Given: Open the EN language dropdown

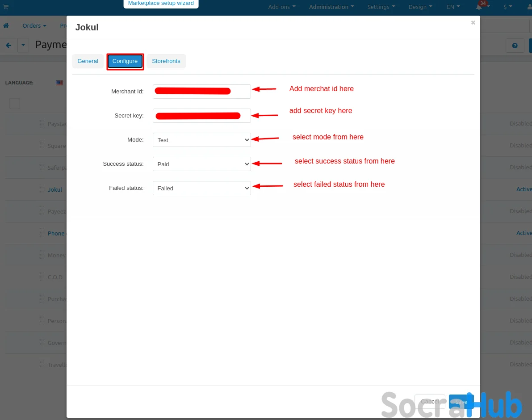Looking at the screenshot, I should pyautogui.click(x=453, y=7).
